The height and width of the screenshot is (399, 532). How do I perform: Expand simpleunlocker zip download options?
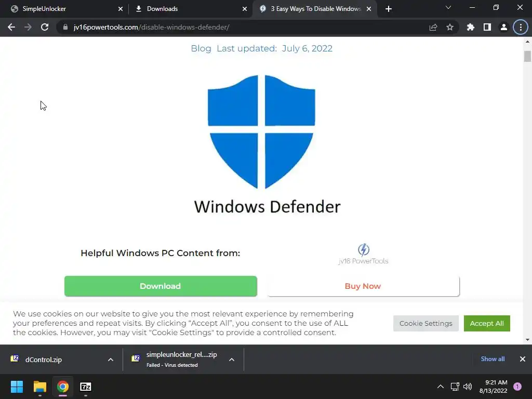[232, 360]
